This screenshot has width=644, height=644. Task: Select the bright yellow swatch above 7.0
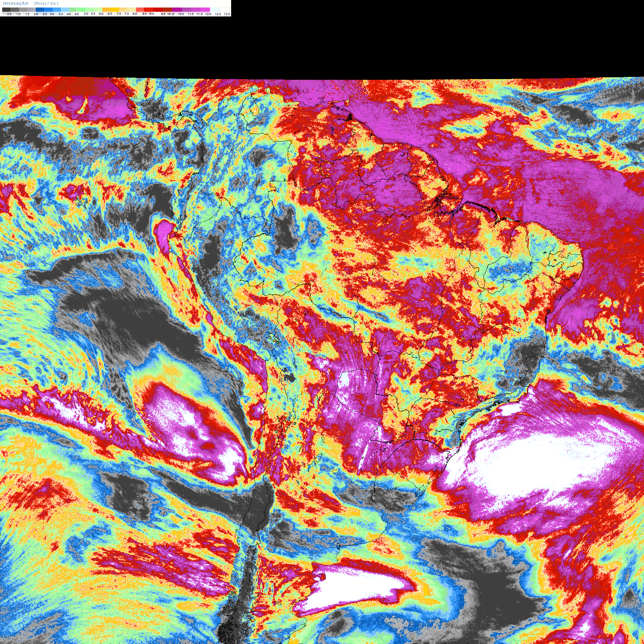[x=115, y=10]
